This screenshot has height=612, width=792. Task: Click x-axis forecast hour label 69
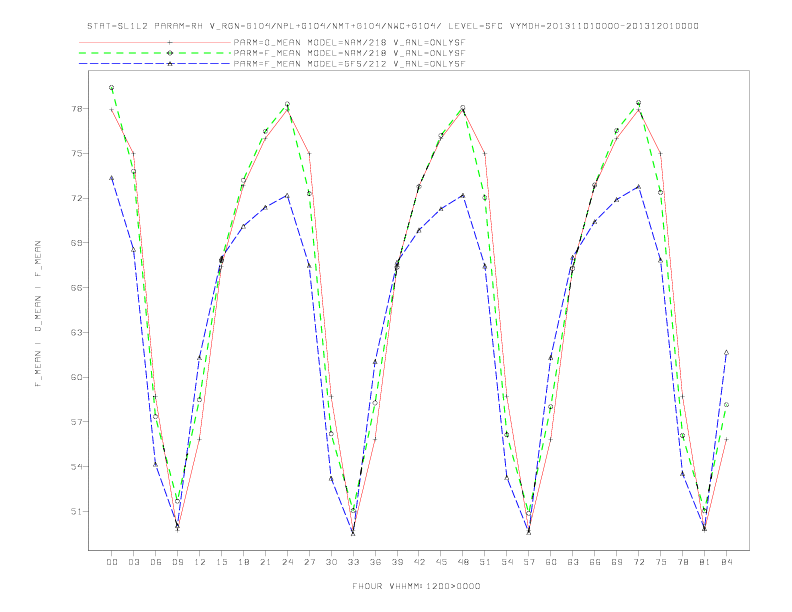617,562
